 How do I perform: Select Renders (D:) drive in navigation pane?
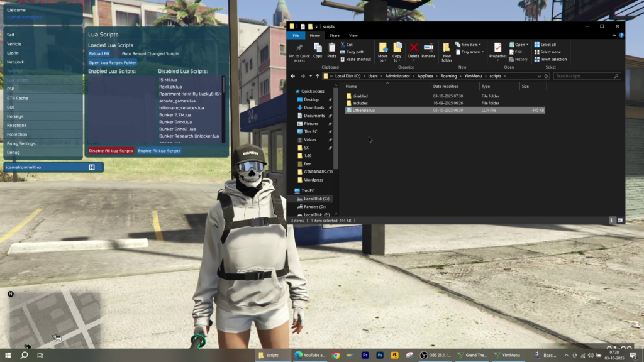(x=314, y=207)
